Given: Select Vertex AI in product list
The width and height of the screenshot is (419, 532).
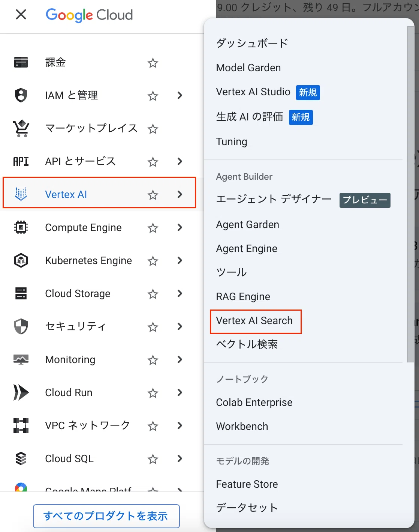Looking at the screenshot, I should 66,194.
